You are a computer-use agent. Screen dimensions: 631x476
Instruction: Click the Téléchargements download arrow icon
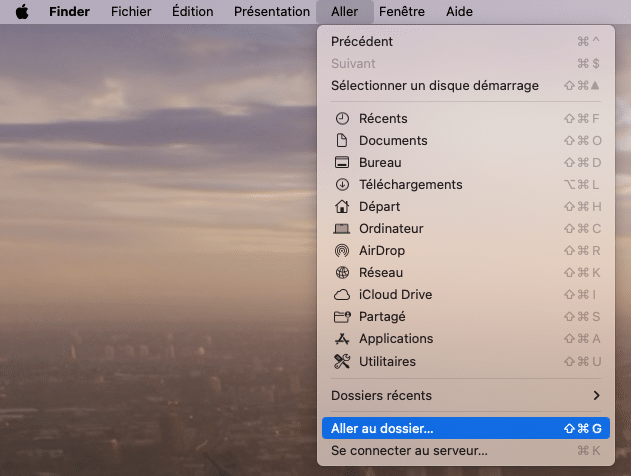(341, 185)
